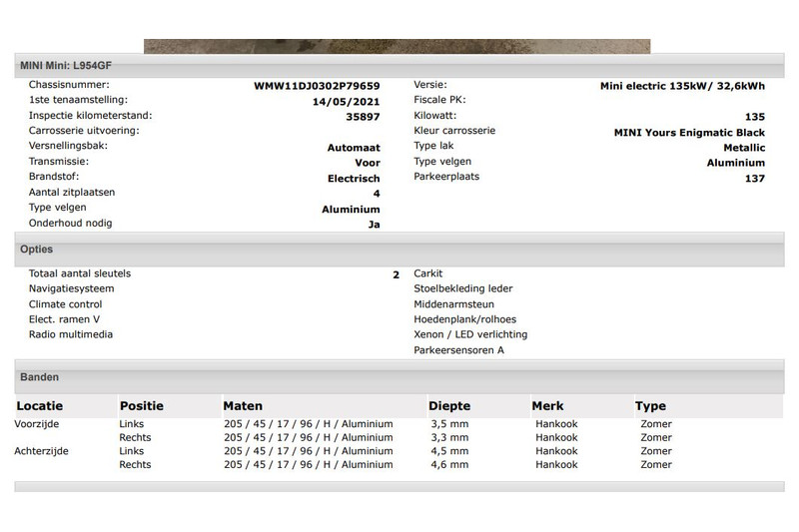Select the Parkeerplaats value 137

click(754, 179)
